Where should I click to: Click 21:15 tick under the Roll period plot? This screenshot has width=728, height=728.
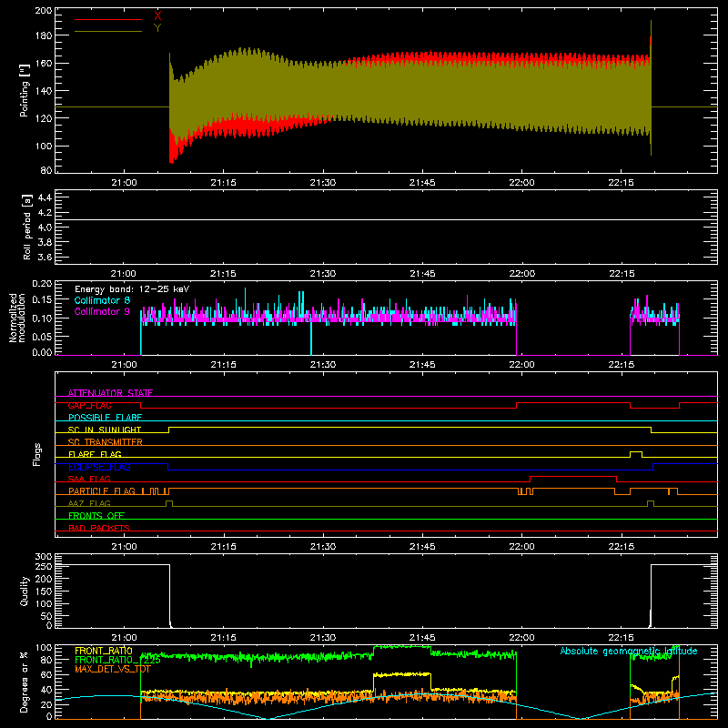(223, 274)
